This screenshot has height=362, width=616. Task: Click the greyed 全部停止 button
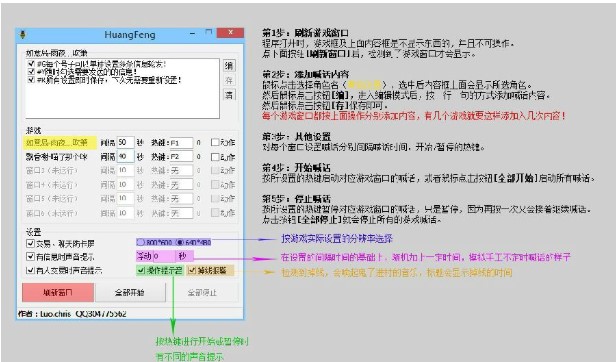(202, 292)
